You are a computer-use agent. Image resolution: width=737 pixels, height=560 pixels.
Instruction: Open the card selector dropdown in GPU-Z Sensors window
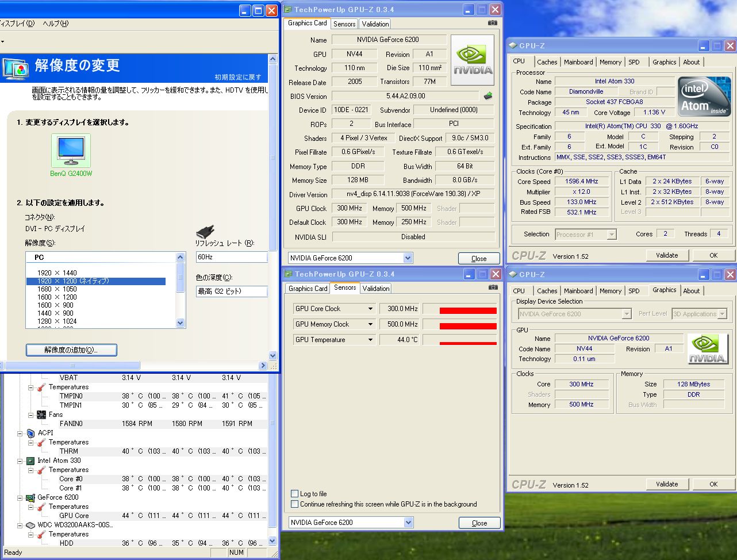408,523
